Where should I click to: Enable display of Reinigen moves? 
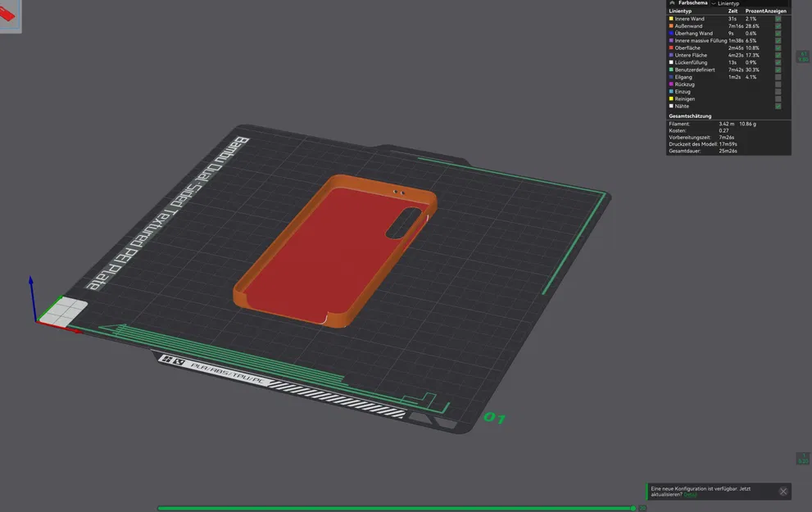pos(778,99)
